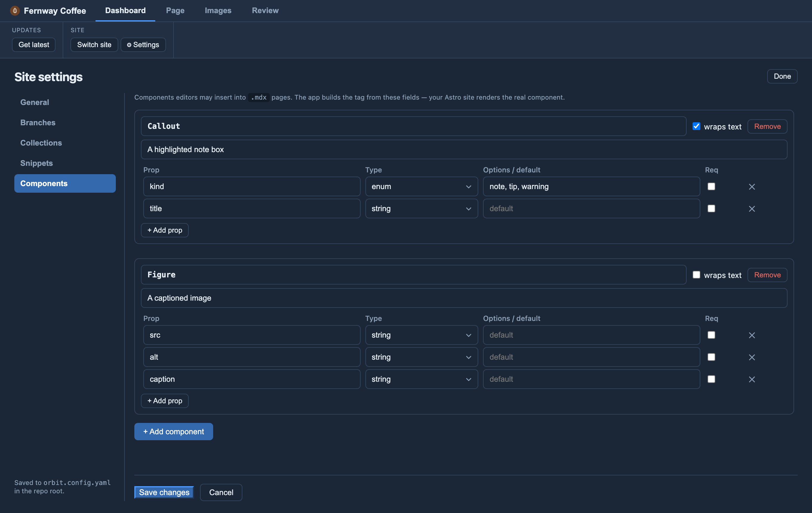Open Settings with the gear button
Image resolution: width=812 pixels, height=513 pixels.
(143, 45)
